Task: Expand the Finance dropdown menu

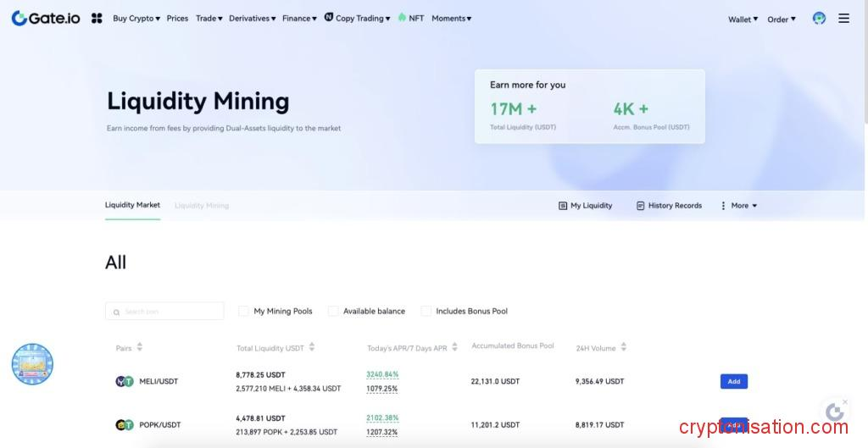Action: click(299, 19)
